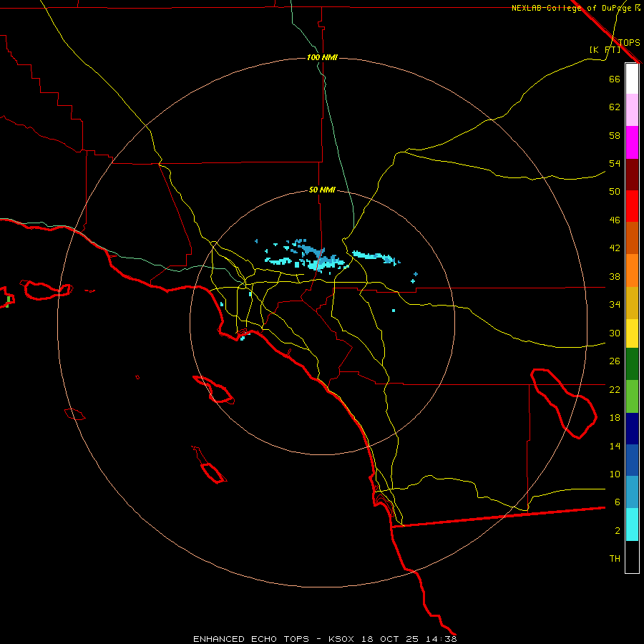This screenshot has height=644, width=644.
Task: Click the dark green 30 kft swatch
Action: [x=632, y=364]
